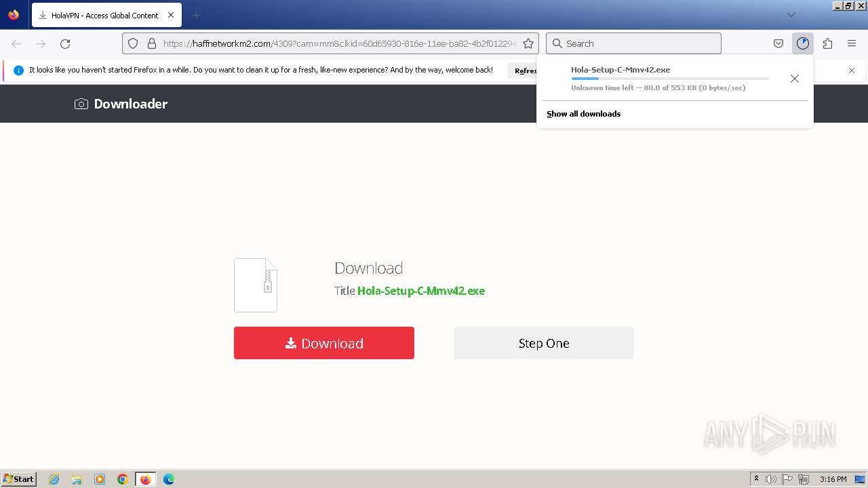Viewport: 868px width, 488px height.
Task: Open the Windows Start menu
Action: [19, 479]
